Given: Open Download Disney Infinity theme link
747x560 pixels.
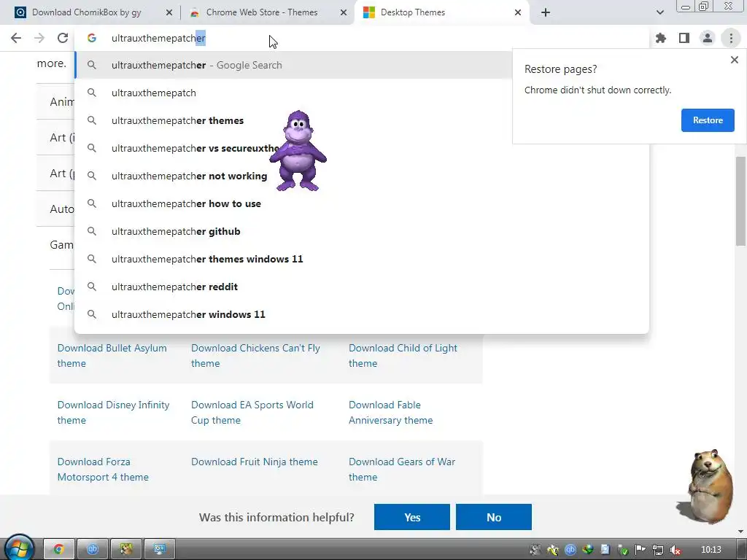Looking at the screenshot, I should 113,413.
